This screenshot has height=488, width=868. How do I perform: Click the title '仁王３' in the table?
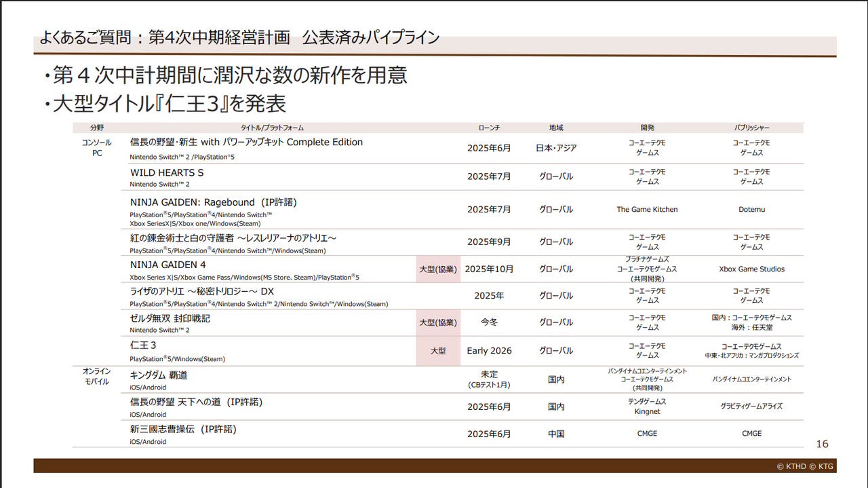143,345
